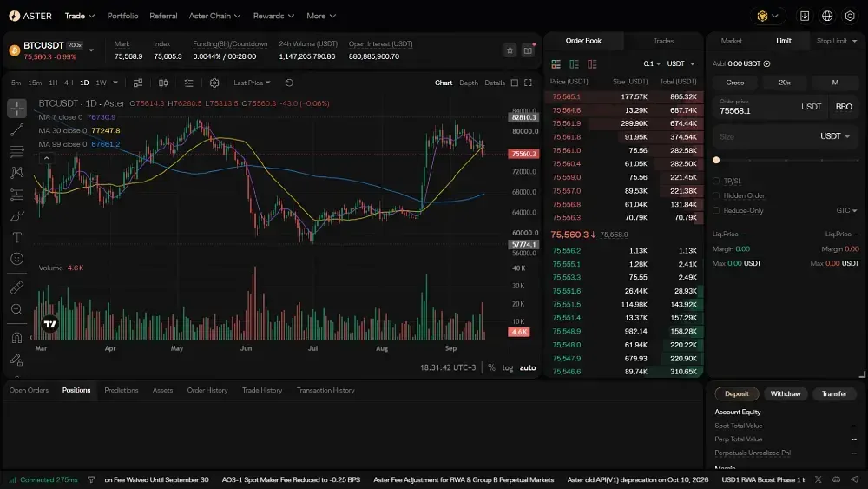
Task: Toggle the magnet mode tool
Action: tap(17, 338)
